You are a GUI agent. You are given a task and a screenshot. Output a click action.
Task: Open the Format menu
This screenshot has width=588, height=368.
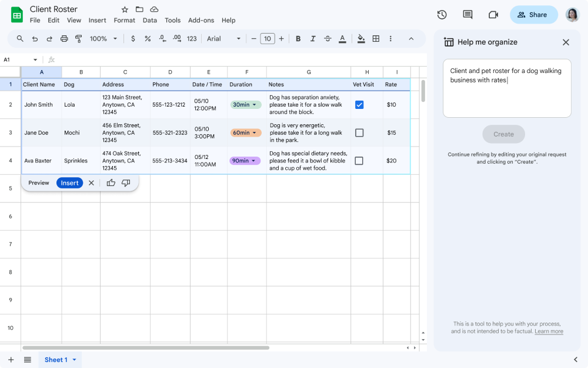point(124,20)
